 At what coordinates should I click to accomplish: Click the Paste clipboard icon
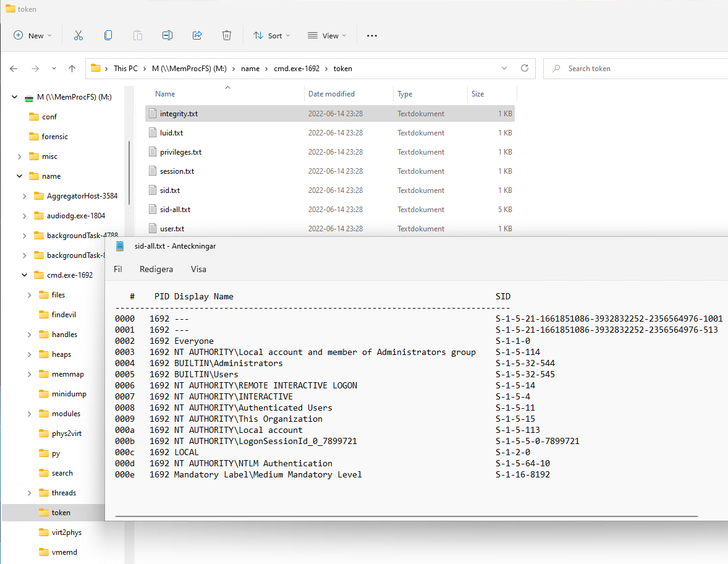pos(138,35)
